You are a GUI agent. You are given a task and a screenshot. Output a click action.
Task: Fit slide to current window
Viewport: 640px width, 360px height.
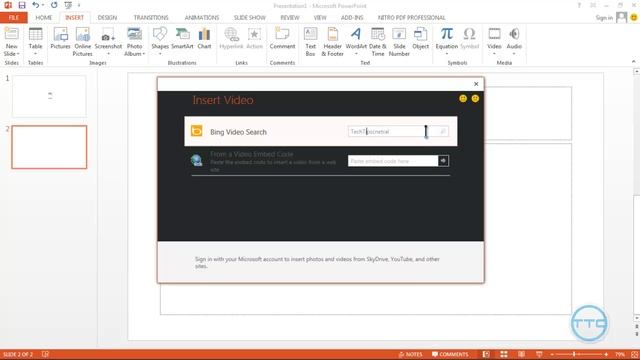tap(635, 354)
